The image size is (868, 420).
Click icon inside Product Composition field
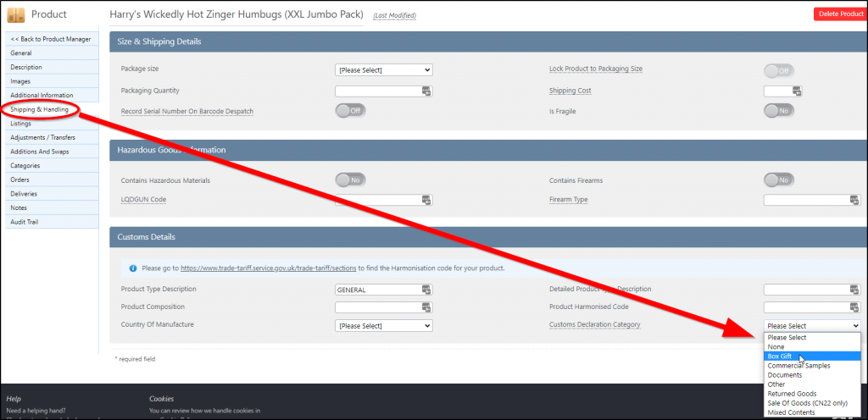coord(426,307)
